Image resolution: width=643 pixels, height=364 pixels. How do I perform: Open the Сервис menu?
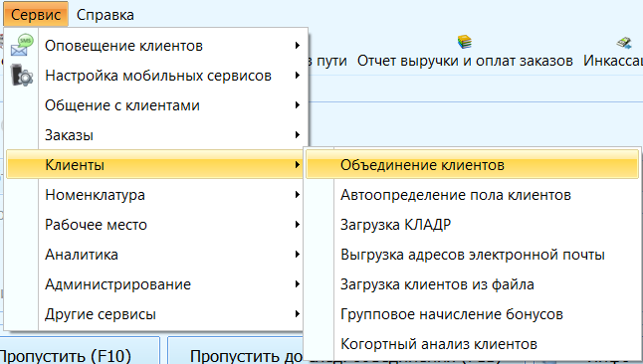pyautogui.click(x=36, y=15)
